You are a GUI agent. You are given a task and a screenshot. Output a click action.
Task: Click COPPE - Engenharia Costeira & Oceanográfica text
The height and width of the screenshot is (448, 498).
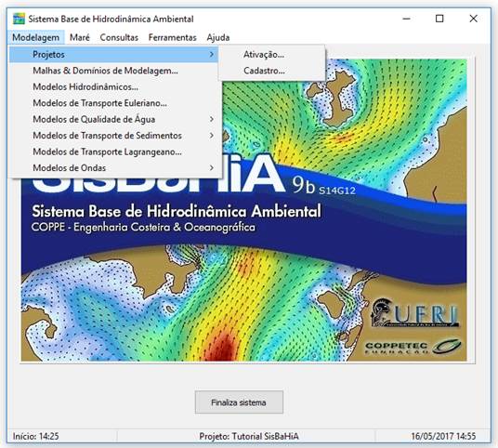[143, 227]
